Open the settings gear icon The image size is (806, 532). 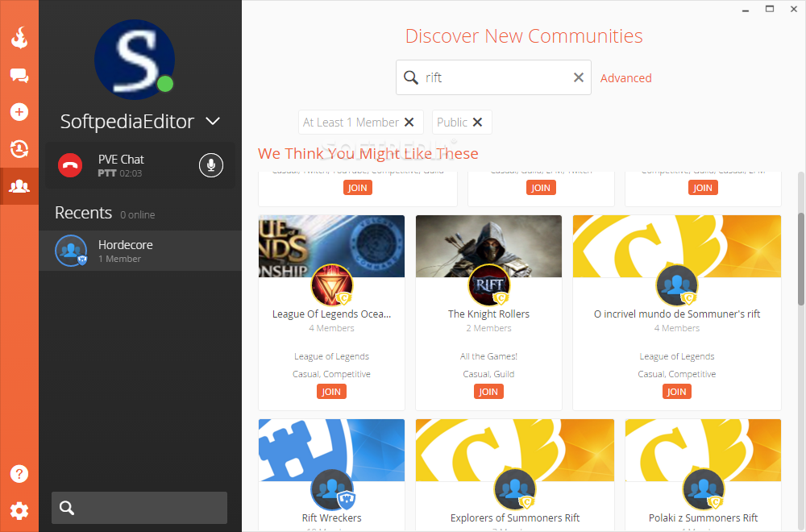pyautogui.click(x=19, y=511)
